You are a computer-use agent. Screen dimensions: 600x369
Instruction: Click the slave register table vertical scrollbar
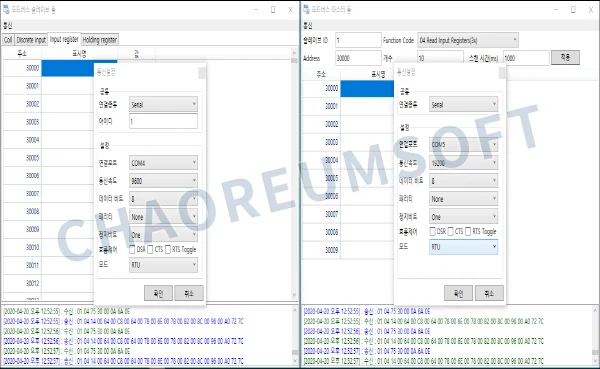click(x=294, y=174)
